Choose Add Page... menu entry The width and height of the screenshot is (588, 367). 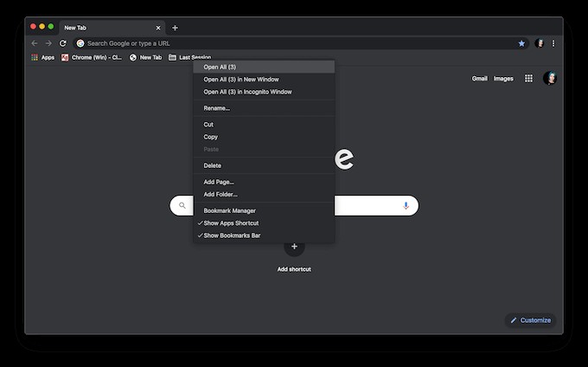click(x=264, y=182)
